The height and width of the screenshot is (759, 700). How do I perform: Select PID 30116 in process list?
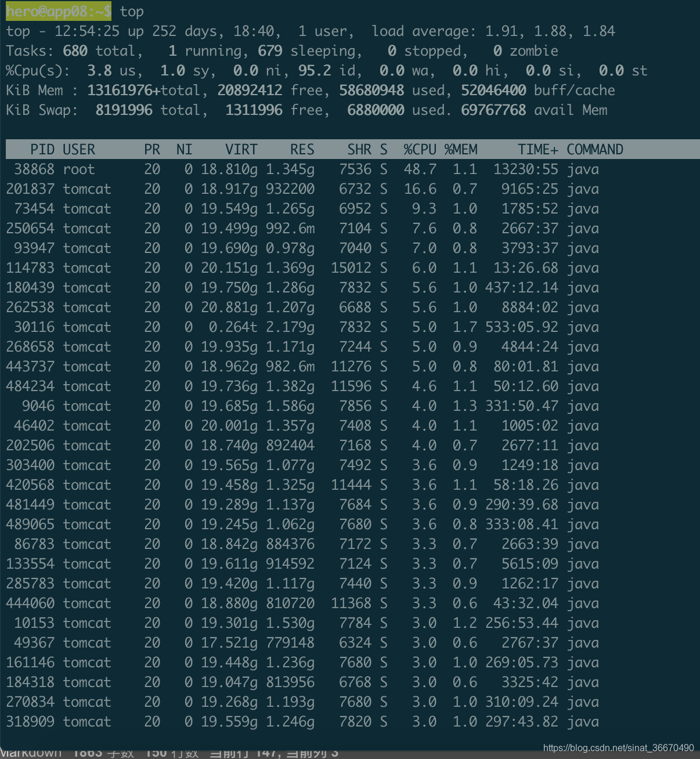coord(34,327)
